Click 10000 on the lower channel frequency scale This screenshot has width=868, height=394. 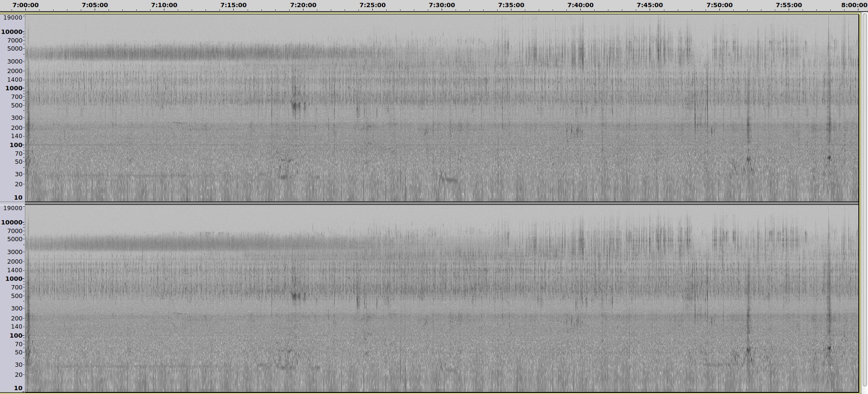click(x=12, y=223)
